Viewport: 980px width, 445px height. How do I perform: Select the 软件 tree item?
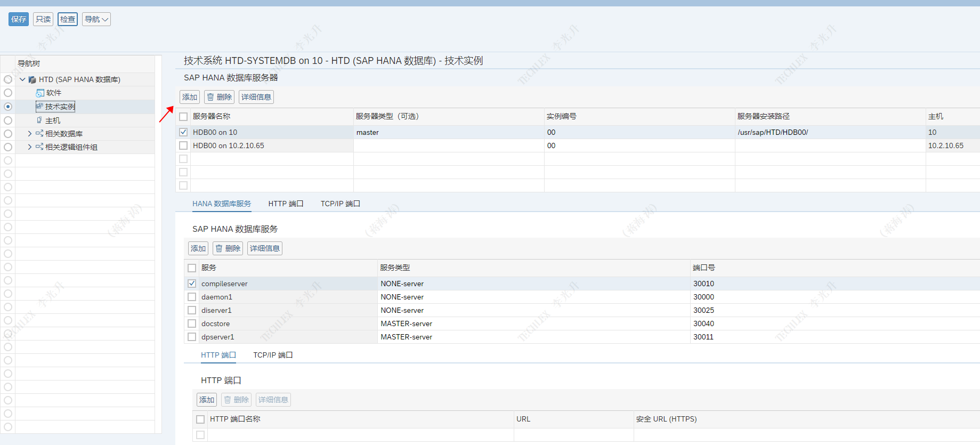54,93
